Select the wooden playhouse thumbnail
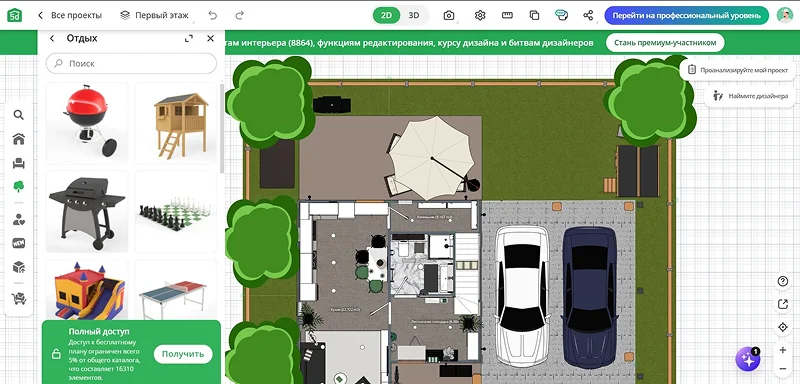This screenshot has height=384, width=800. [x=176, y=123]
